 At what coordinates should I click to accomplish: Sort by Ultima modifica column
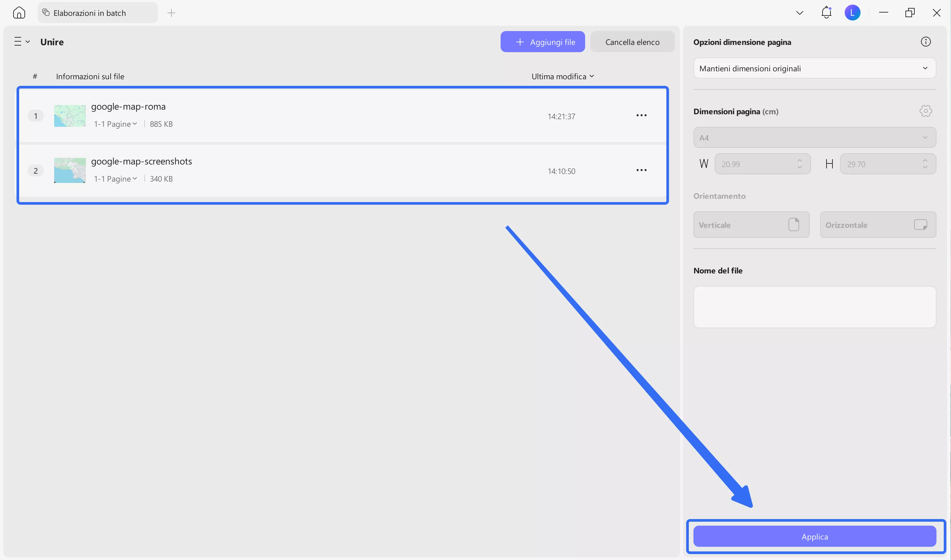point(562,77)
